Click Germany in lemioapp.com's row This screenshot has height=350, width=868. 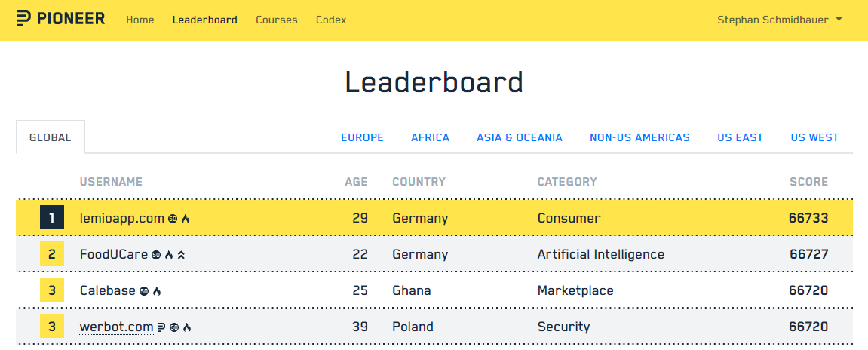420,218
